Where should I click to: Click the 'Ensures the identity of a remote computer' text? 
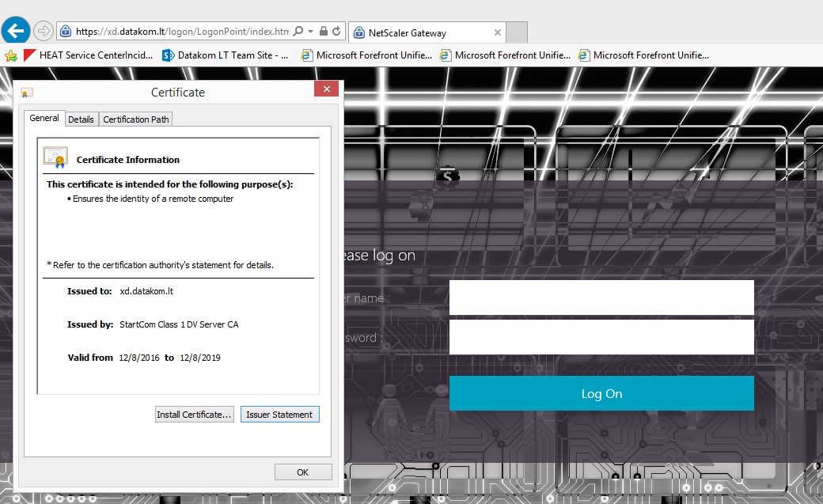154,199
